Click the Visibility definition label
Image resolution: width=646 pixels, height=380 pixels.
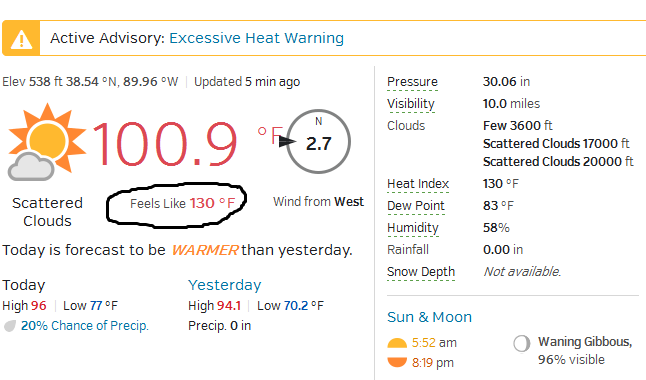411,104
